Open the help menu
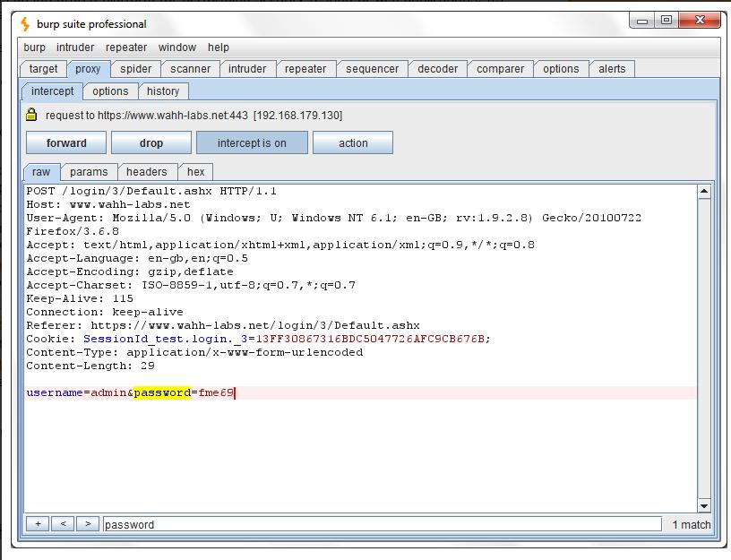This screenshot has width=731, height=560. pyautogui.click(x=219, y=47)
